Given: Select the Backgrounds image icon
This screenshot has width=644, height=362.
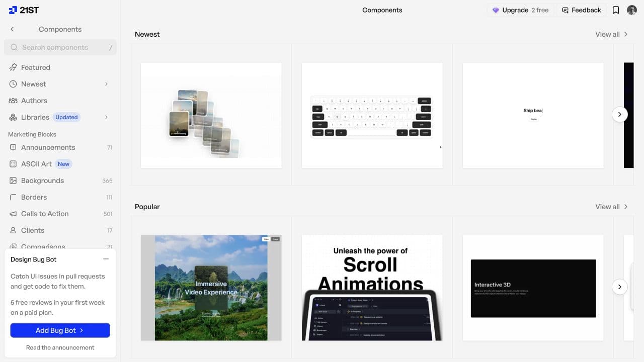Looking at the screenshot, I should [13, 180].
